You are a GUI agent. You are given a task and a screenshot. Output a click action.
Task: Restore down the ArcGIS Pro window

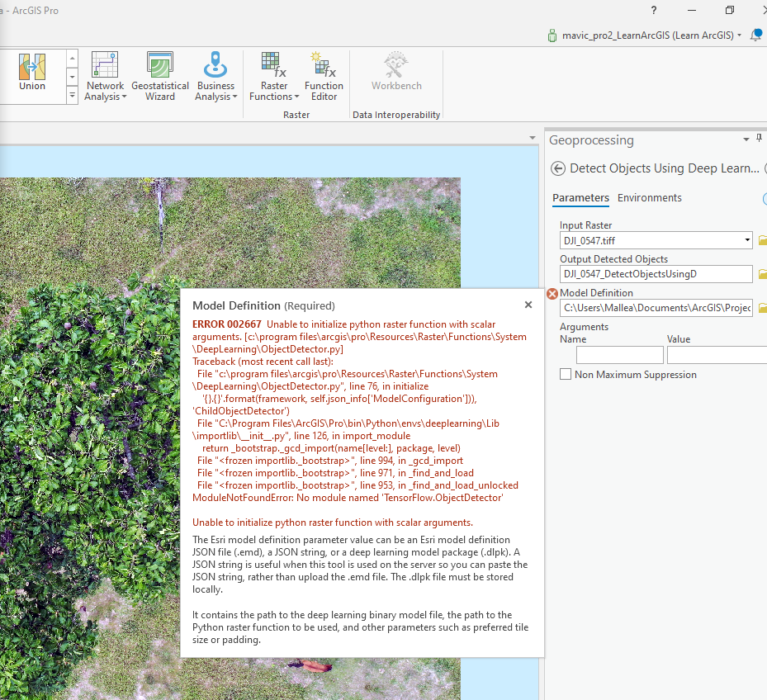[729, 10]
